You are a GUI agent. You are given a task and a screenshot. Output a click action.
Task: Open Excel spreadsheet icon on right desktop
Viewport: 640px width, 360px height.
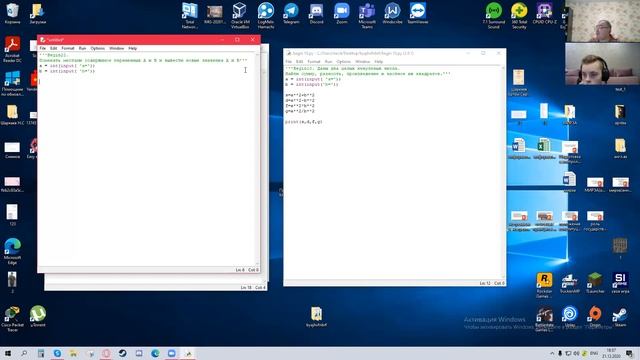[544, 149]
